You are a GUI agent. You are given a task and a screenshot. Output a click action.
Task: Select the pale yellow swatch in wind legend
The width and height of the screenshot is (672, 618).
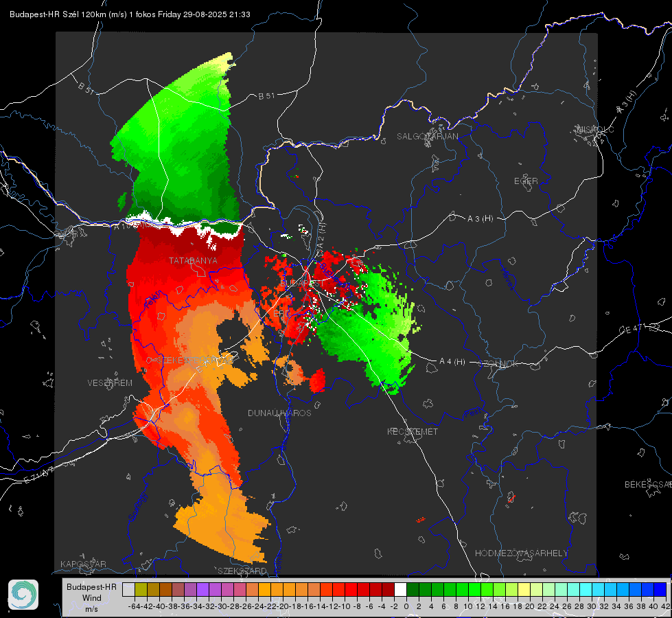pyautogui.click(x=524, y=590)
